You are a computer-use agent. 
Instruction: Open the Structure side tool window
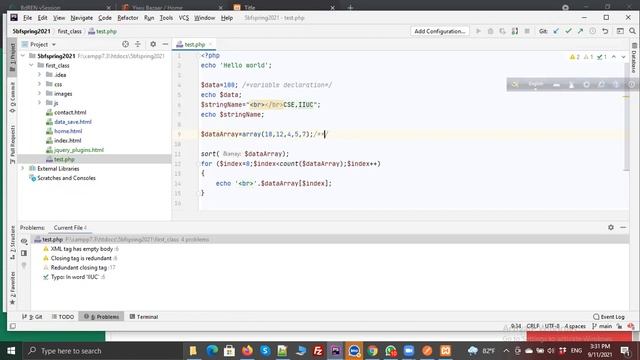[x=13, y=242]
